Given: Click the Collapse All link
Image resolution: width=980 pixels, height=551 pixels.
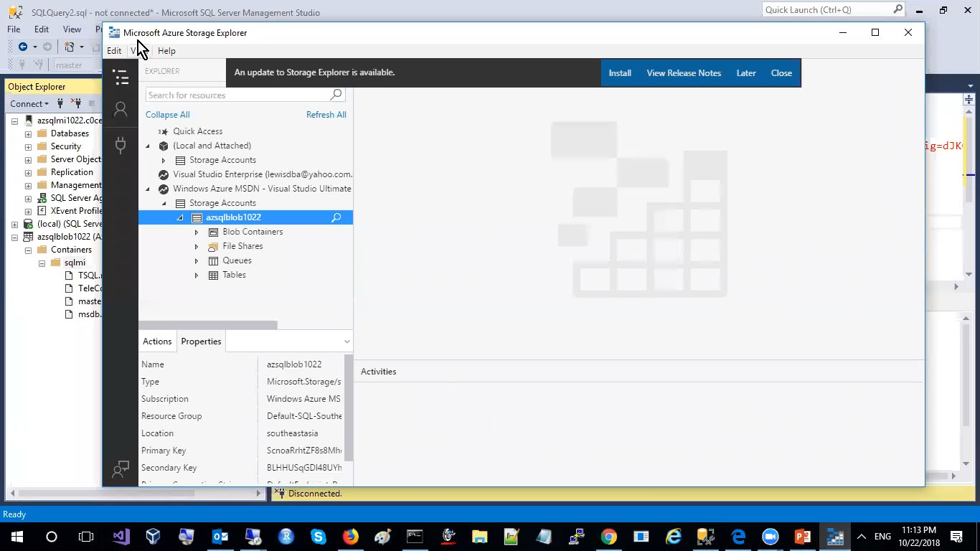Looking at the screenshot, I should pos(167,115).
